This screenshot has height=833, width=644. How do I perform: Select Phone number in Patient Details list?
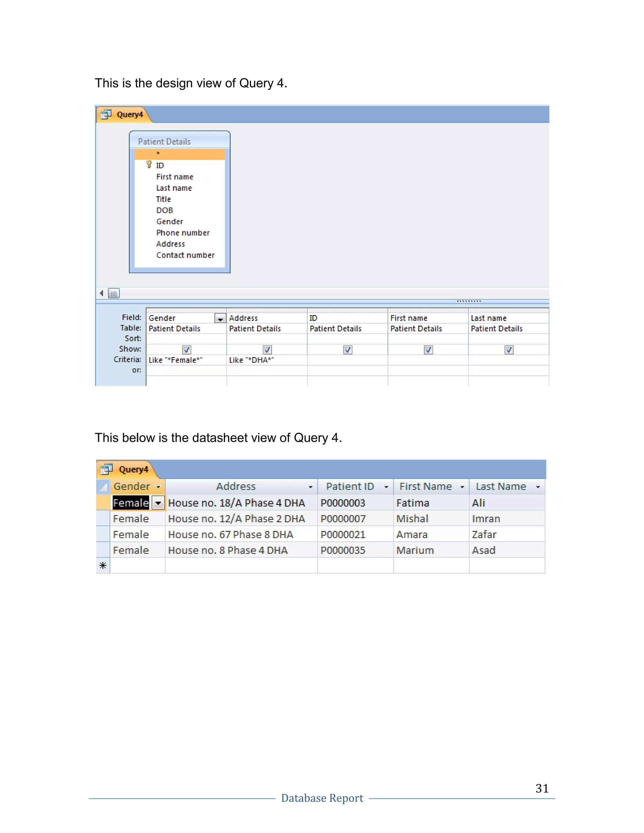[180, 233]
